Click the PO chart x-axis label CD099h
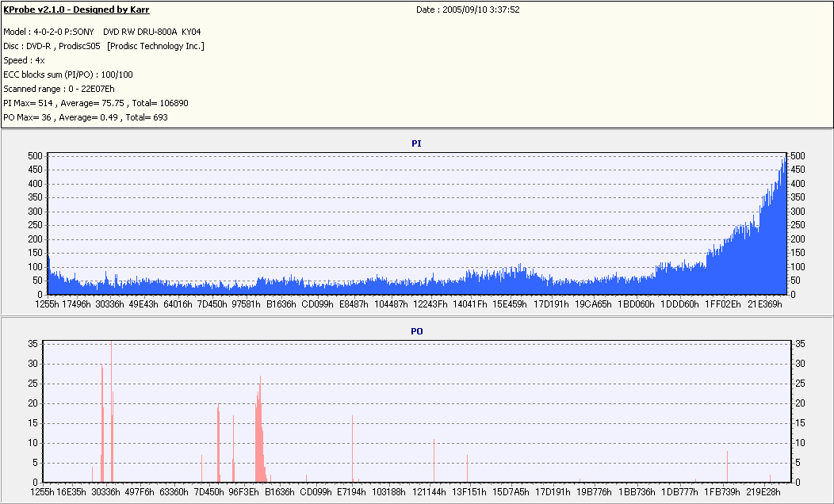Screen dimensions: 834x504 316,492
